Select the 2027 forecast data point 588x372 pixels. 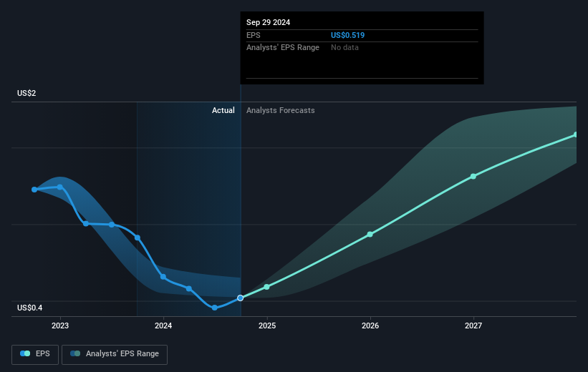[x=473, y=176]
